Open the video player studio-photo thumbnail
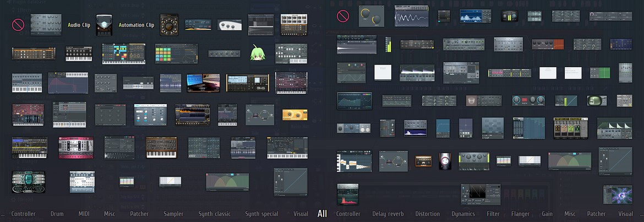The image size is (644, 222). click(203, 83)
